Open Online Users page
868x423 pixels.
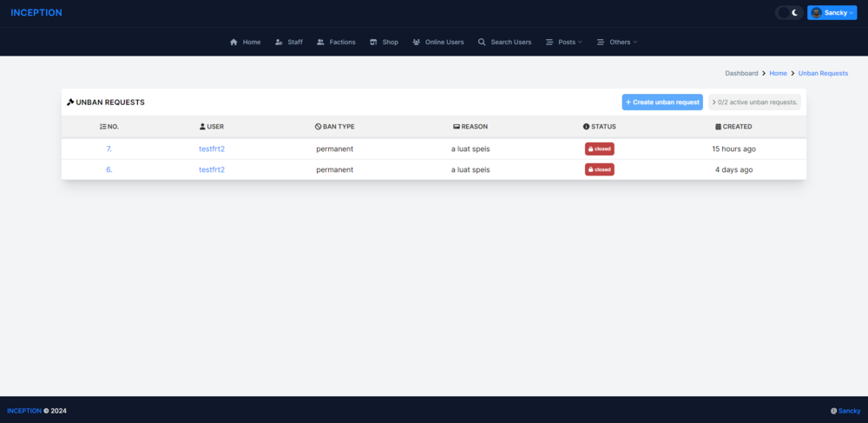point(438,42)
